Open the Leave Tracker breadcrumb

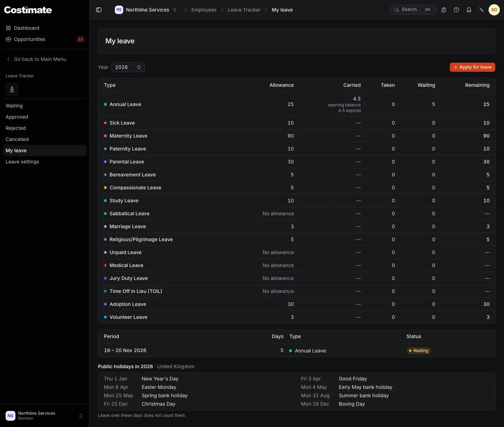(244, 10)
